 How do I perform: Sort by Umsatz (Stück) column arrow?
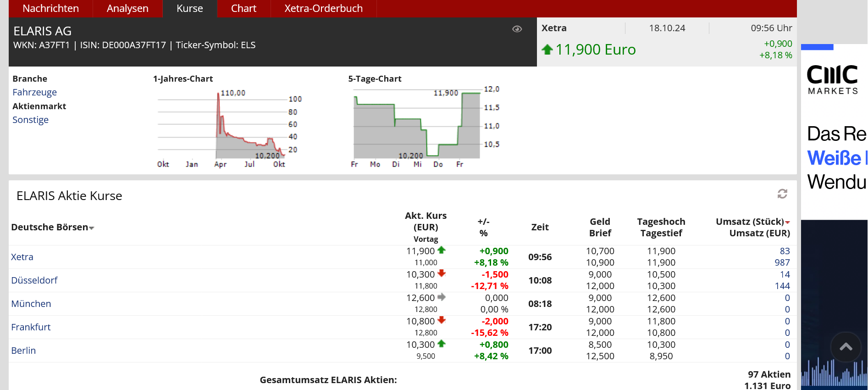[788, 223]
